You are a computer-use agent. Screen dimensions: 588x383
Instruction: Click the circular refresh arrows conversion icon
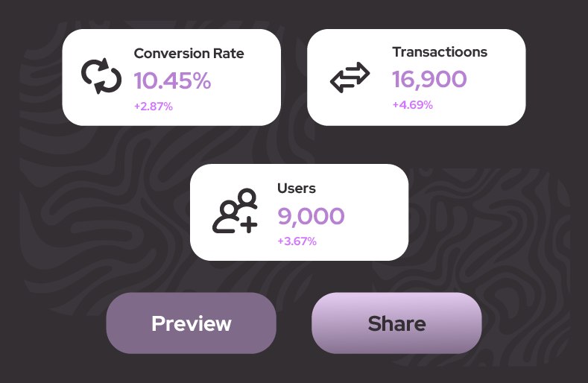[x=101, y=77]
